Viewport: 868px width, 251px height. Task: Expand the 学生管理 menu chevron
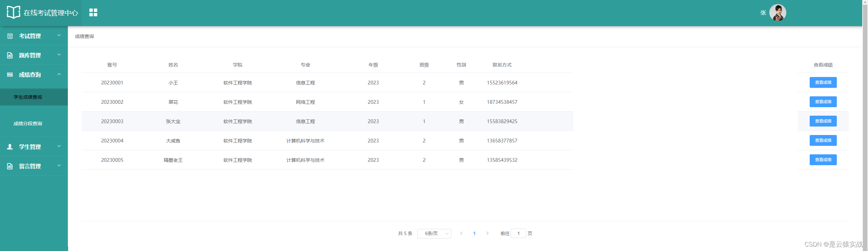click(59, 146)
